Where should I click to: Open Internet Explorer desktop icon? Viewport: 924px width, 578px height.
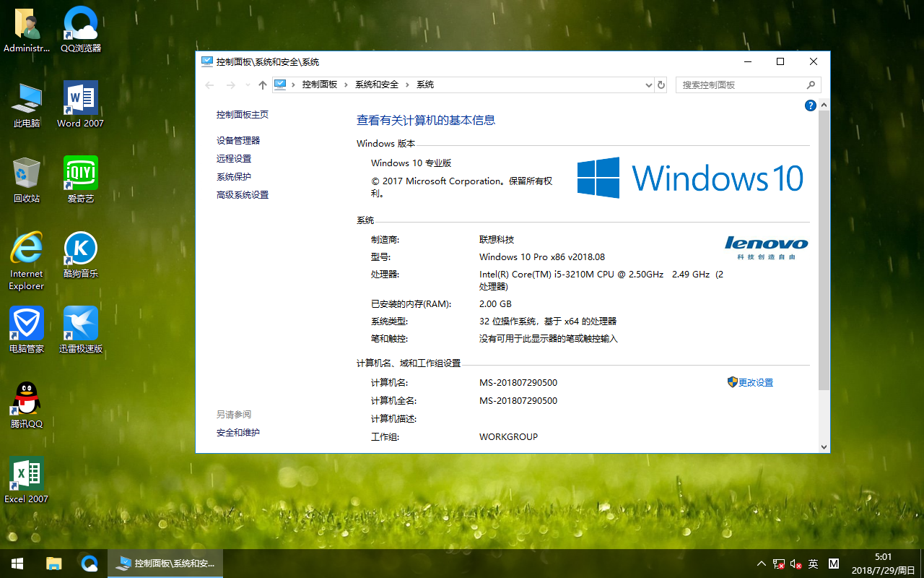[x=27, y=262]
